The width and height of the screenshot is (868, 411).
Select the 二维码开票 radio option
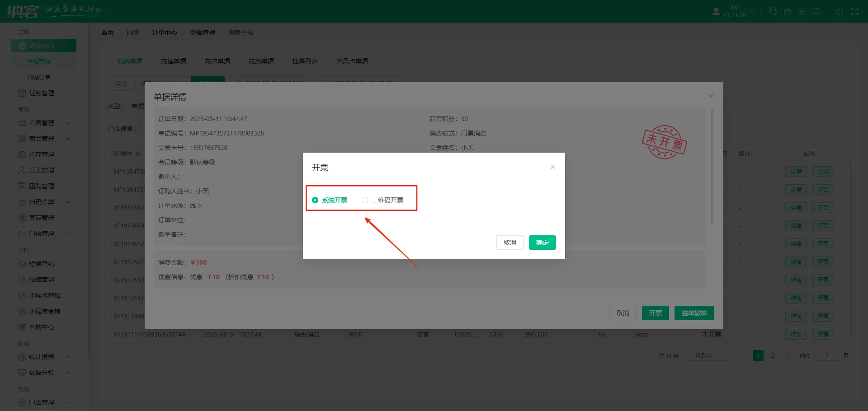pos(365,200)
